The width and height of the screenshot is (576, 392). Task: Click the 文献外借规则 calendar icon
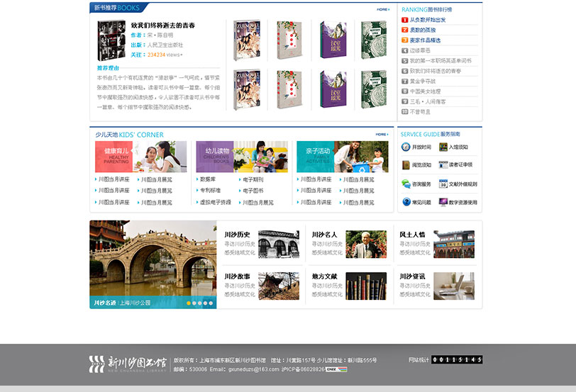pos(443,184)
